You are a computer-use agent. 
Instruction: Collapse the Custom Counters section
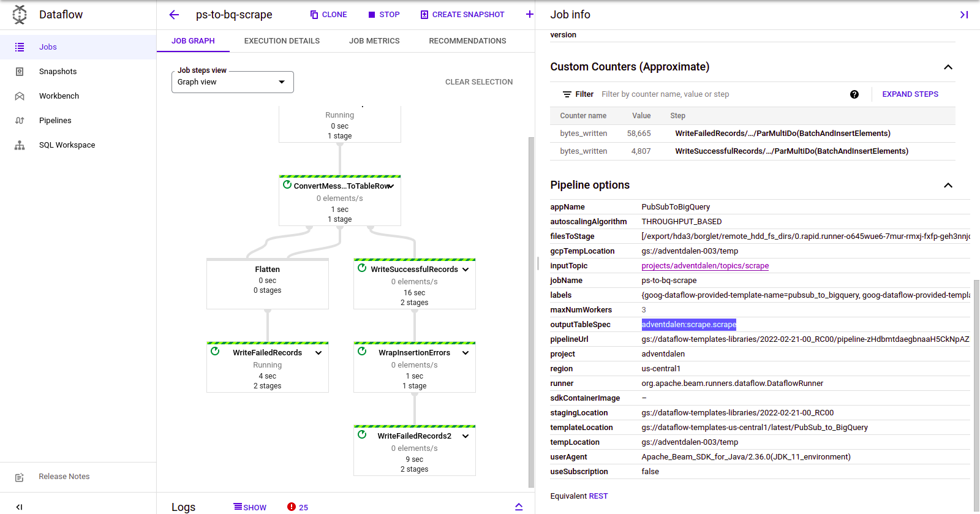tap(948, 67)
